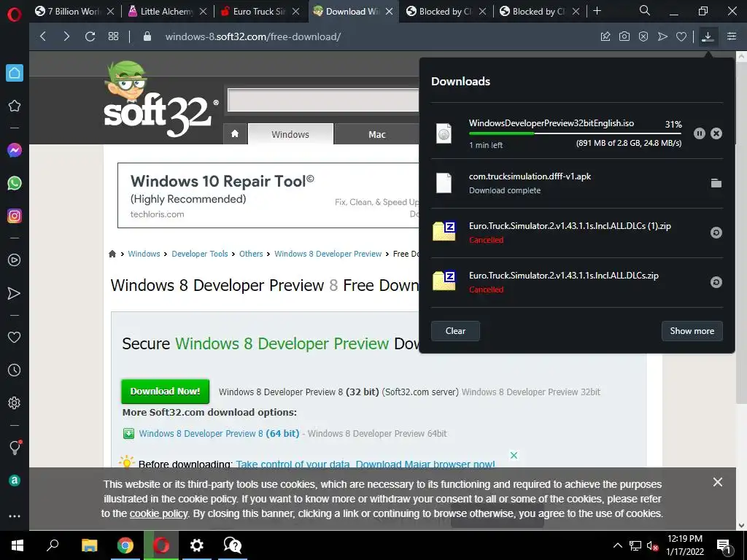Click the address bar URL
The width and height of the screenshot is (747, 560).
(253, 36)
